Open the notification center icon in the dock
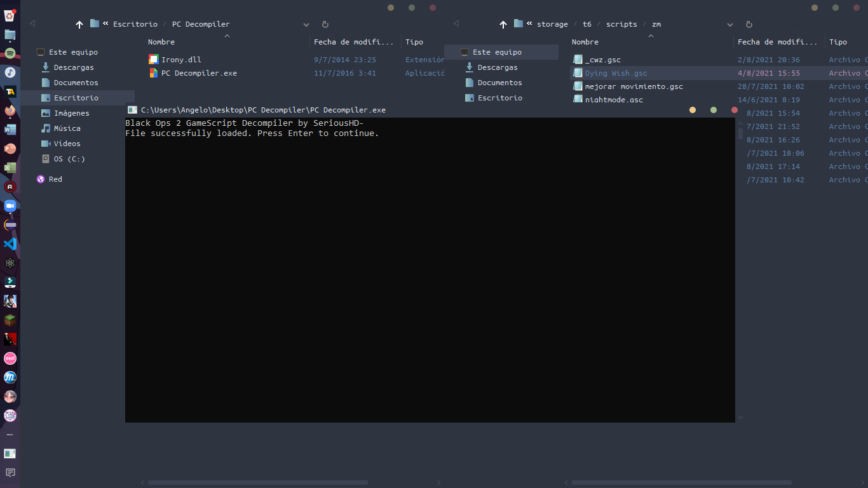 pyautogui.click(x=10, y=473)
